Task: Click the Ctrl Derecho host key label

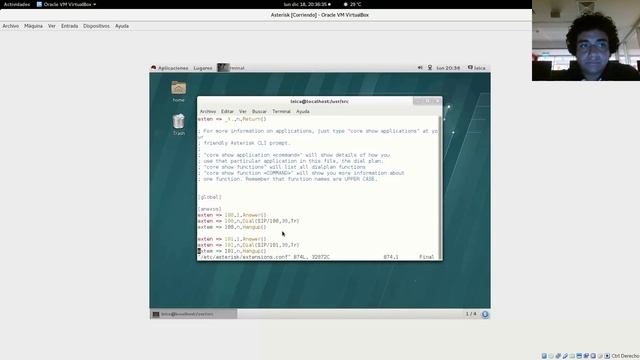Action: [625, 356]
